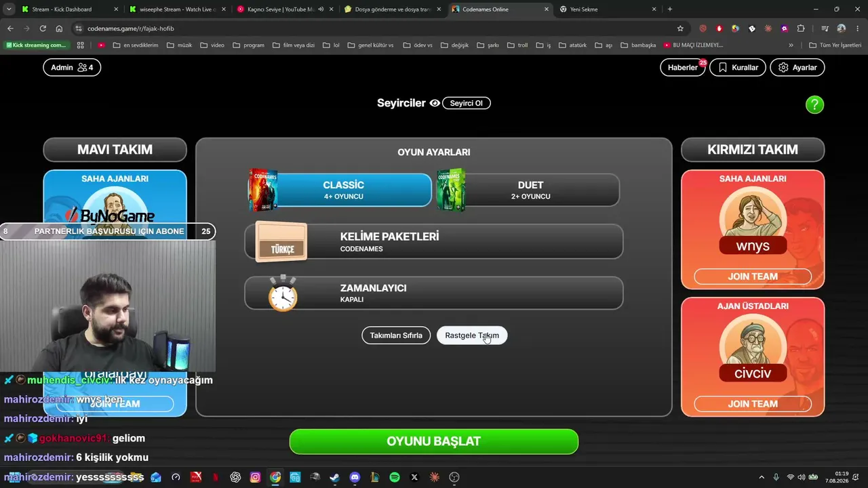
Task: Open the Admin players list
Action: tap(72, 68)
